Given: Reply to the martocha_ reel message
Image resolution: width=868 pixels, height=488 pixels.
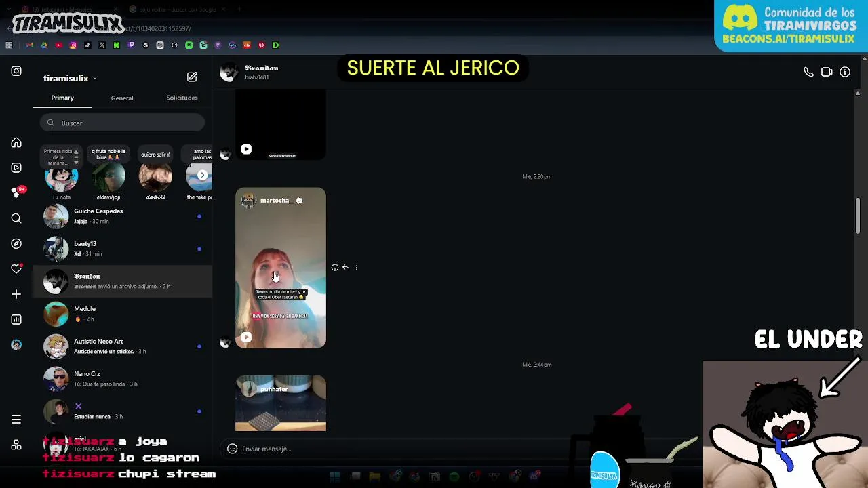Looking at the screenshot, I should pos(346,268).
